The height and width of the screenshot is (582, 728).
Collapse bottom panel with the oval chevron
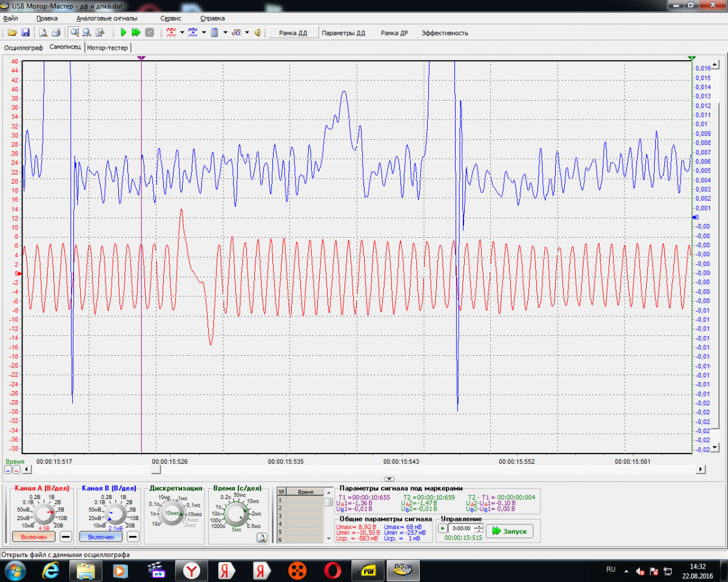coord(389,479)
